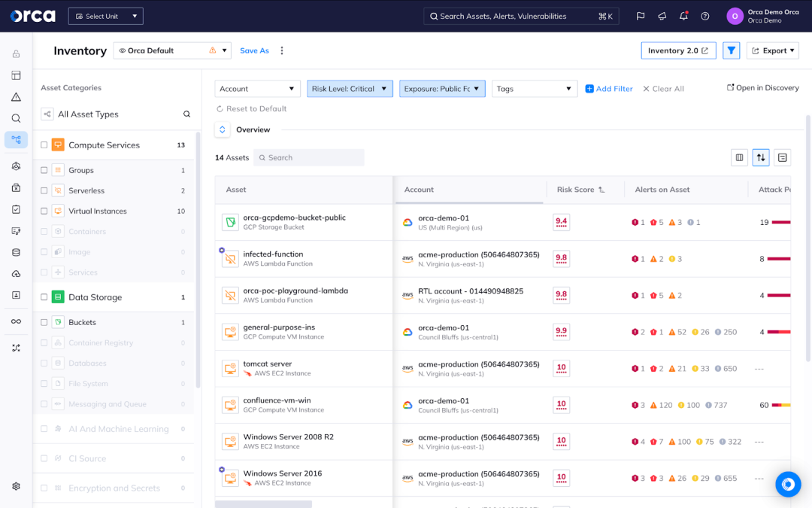Click the Asset column header
Viewport: 812px width, 508px height.
pos(236,190)
